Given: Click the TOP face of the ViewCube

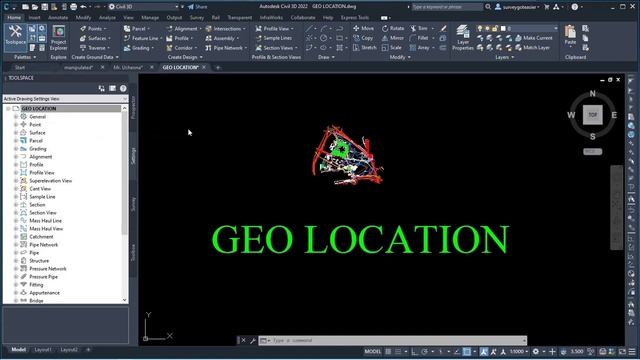Looking at the screenshot, I should [x=593, y=115].
